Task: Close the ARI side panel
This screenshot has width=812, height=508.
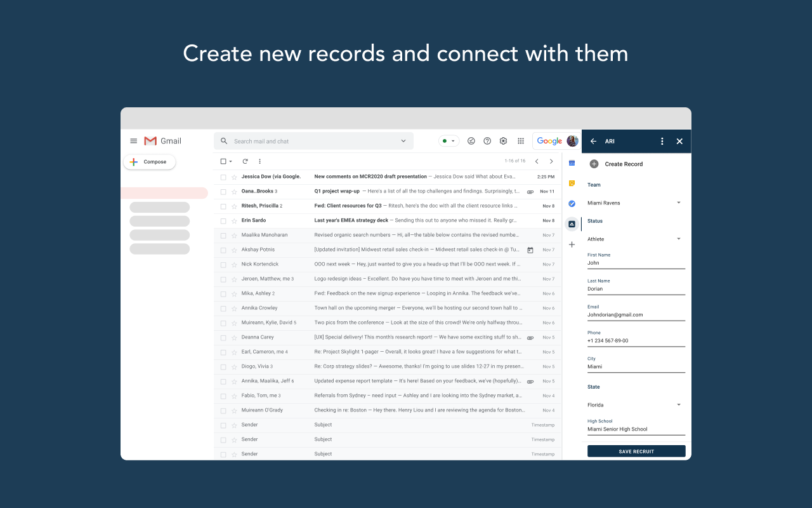Action: [x=679, y=142]
